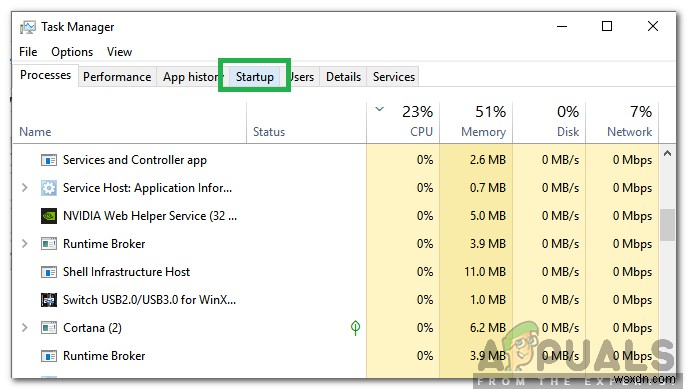687x389 pixels.
Task: Click the NVIDIA Web Helper Service icon
Action: click(49, 216)
